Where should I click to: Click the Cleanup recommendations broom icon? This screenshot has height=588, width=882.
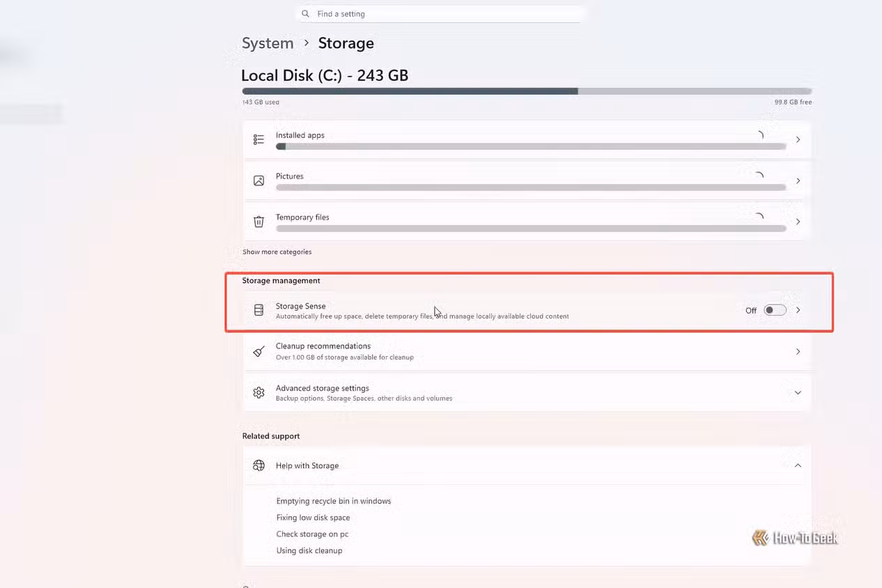pyautogui.click(x=258, y=351)
